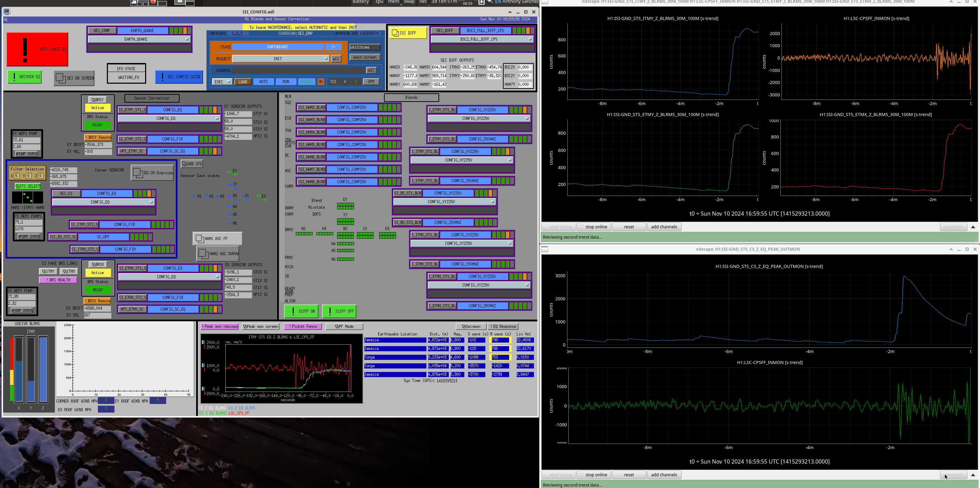
Task: Open the BRSX related display
Action: 98,264
